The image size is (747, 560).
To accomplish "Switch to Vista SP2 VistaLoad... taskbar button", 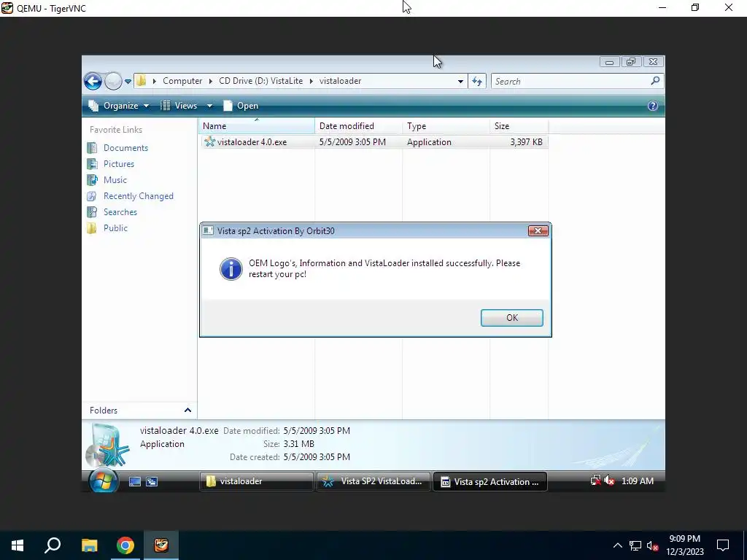I will tap(373, 481).
